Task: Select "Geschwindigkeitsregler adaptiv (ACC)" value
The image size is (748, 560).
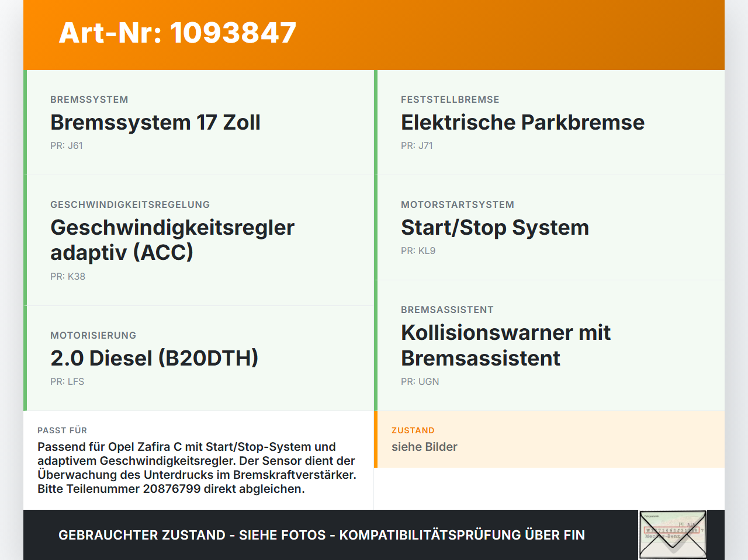Action: point(172,240)
